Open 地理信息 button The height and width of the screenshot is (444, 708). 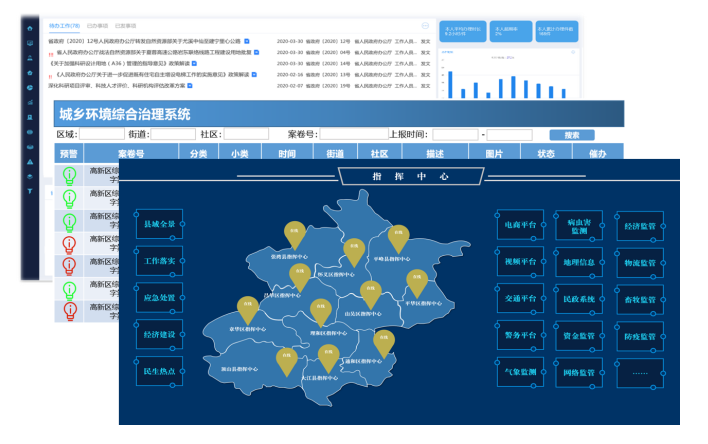579,262
